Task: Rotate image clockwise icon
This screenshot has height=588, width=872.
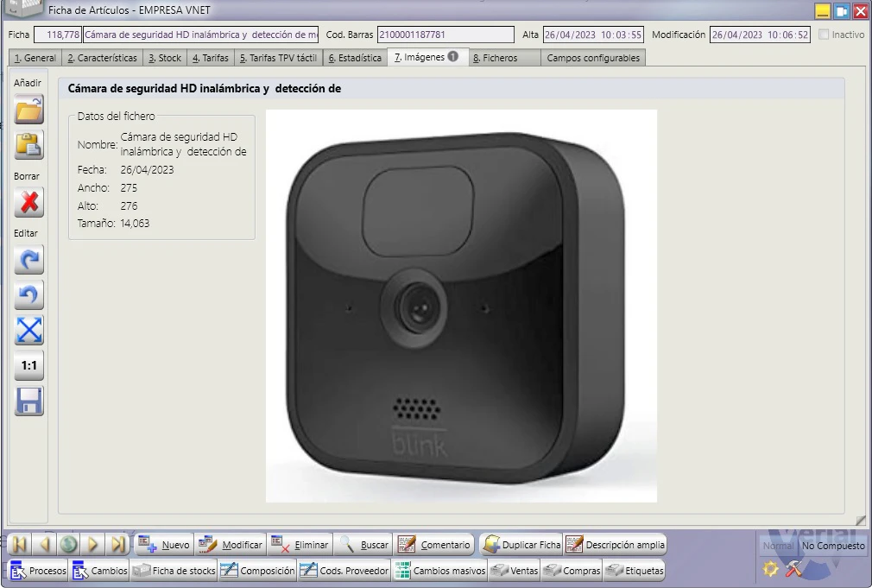Action: [28, 260]
